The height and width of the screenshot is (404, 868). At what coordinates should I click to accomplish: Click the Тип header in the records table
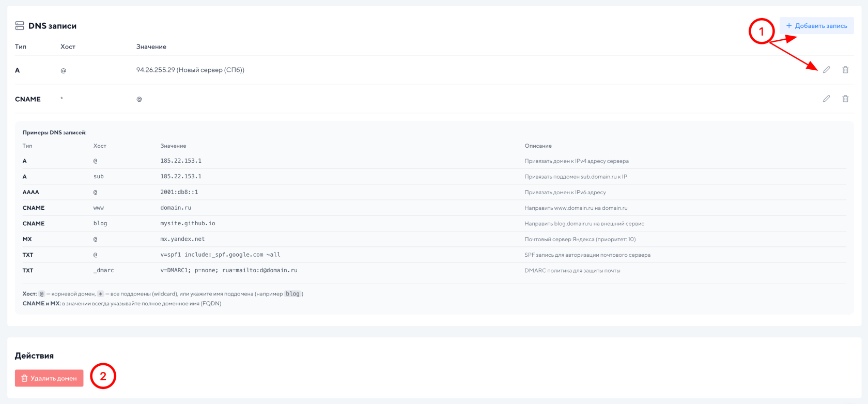pos(21,46)
